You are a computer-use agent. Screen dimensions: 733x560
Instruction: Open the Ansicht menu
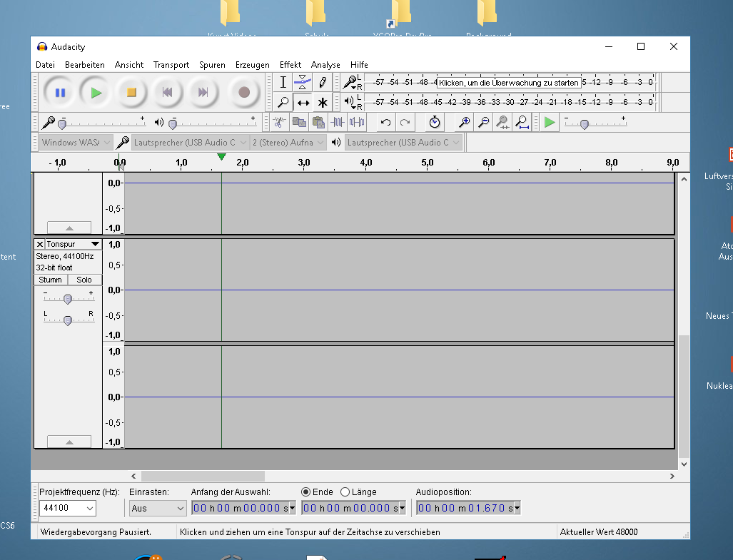click(x=129, y=65)
